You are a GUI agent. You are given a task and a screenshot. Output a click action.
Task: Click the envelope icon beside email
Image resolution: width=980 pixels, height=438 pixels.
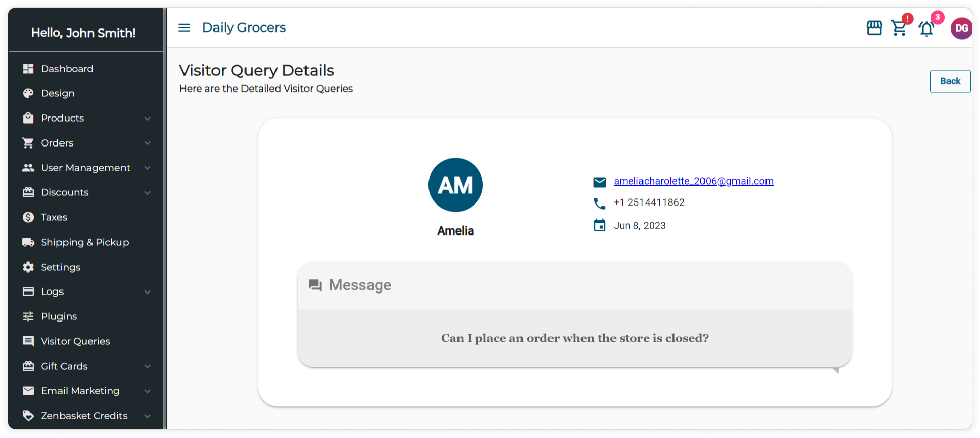point(600,182)
